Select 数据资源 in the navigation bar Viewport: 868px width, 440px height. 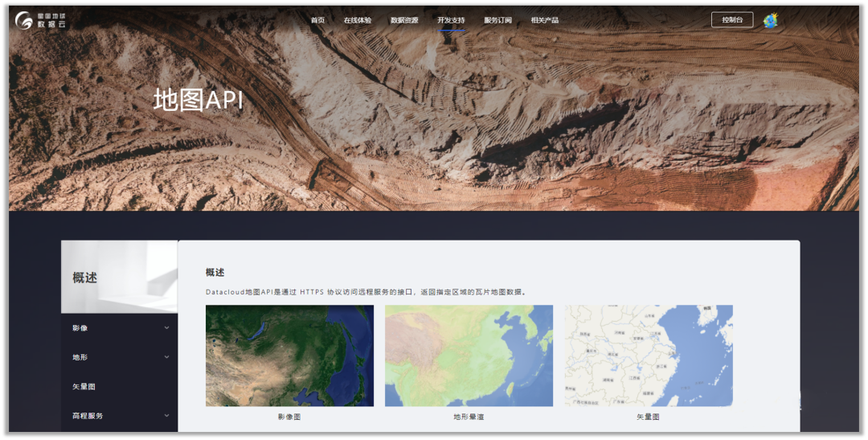coord(404,20)
